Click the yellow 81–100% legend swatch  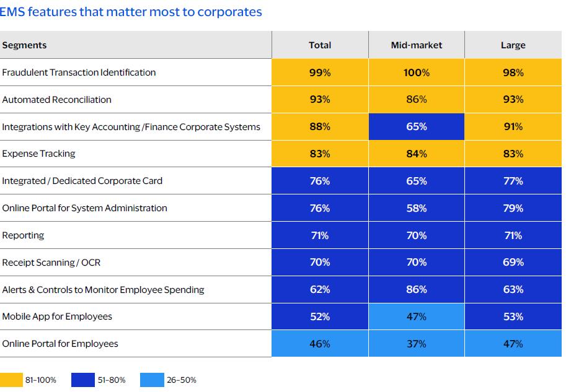(11, 380)
